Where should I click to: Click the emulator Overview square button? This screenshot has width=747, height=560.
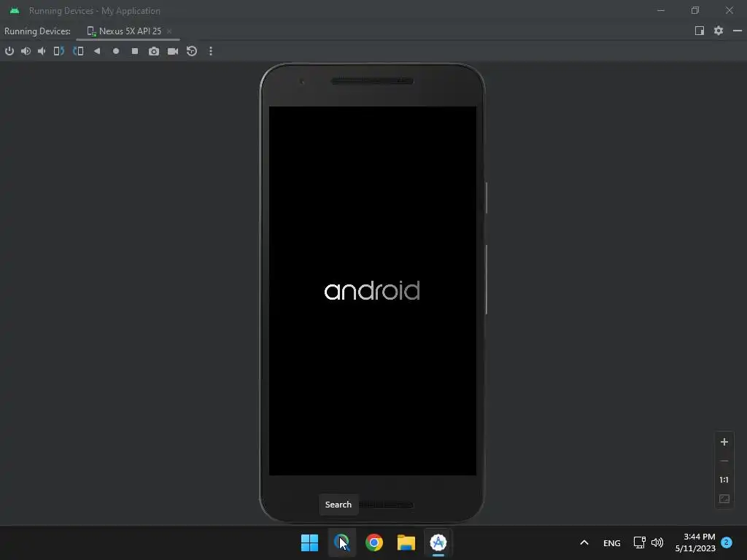[135, 51]
